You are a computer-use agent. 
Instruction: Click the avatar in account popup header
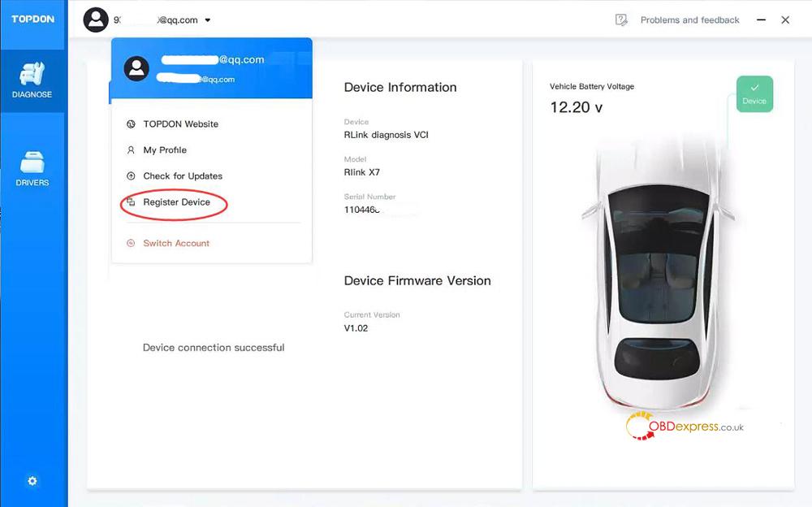click(x=136, y=68)
